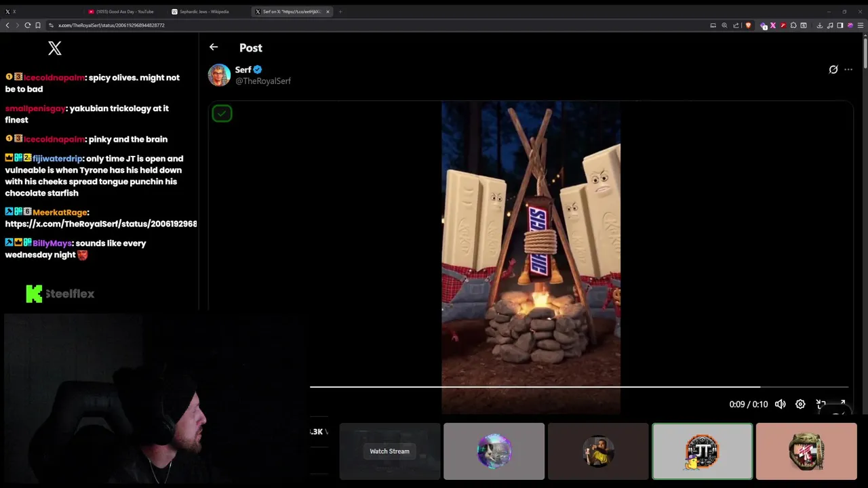Click the green checkmark badge beside video
The height and width of the screenshot is (488, 868).
pos(222,113)
